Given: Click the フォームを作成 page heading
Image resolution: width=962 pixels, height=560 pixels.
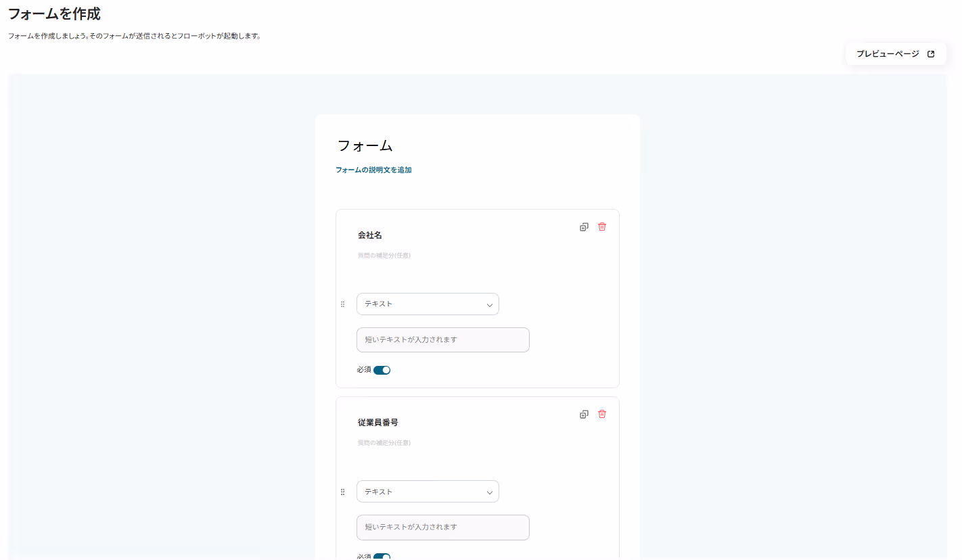Looking at the screenshot, I should [x=54, y=14].
